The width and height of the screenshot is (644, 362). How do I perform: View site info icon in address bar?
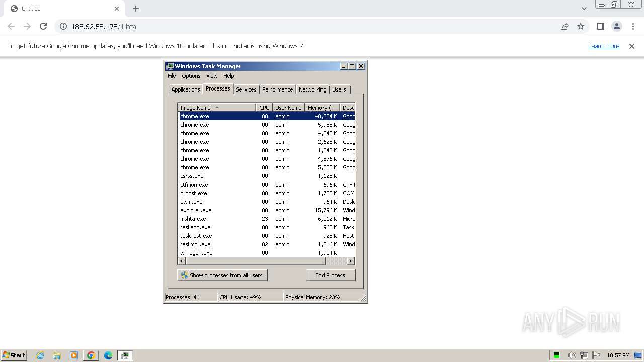[63, 27]
